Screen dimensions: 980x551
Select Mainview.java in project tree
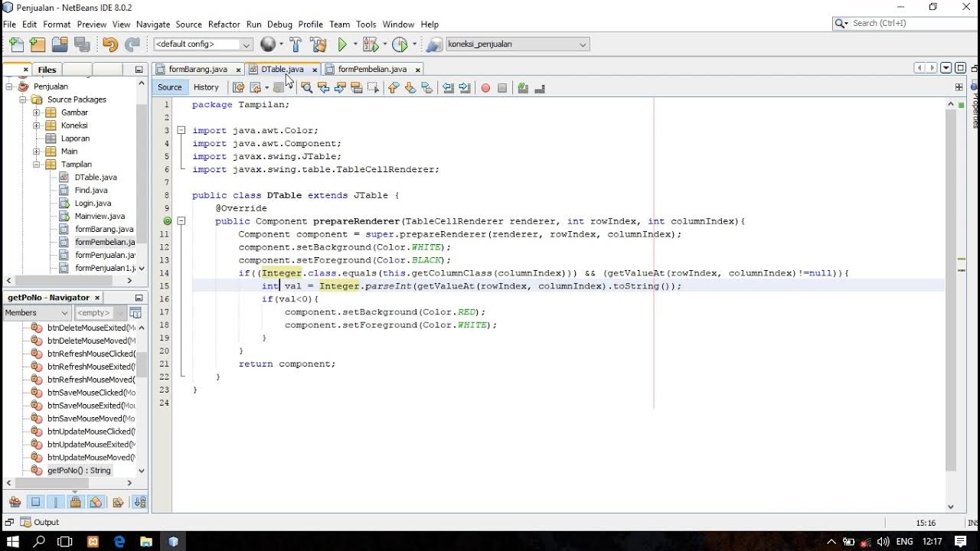click(x=100, y=216)
